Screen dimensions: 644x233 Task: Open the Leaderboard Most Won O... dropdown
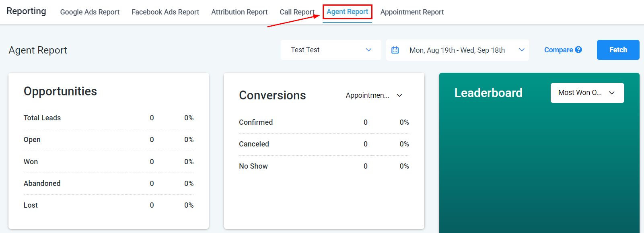(x=587, y=93)
